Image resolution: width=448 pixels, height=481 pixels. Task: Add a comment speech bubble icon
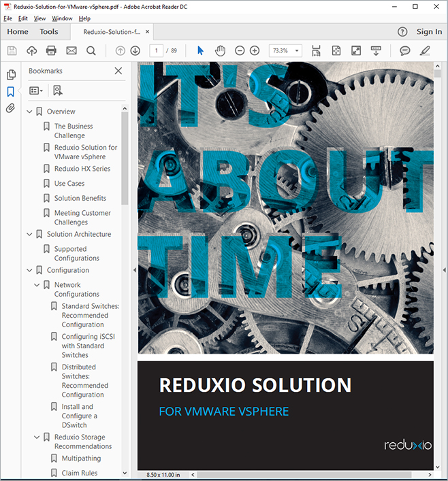pos(405,50)
